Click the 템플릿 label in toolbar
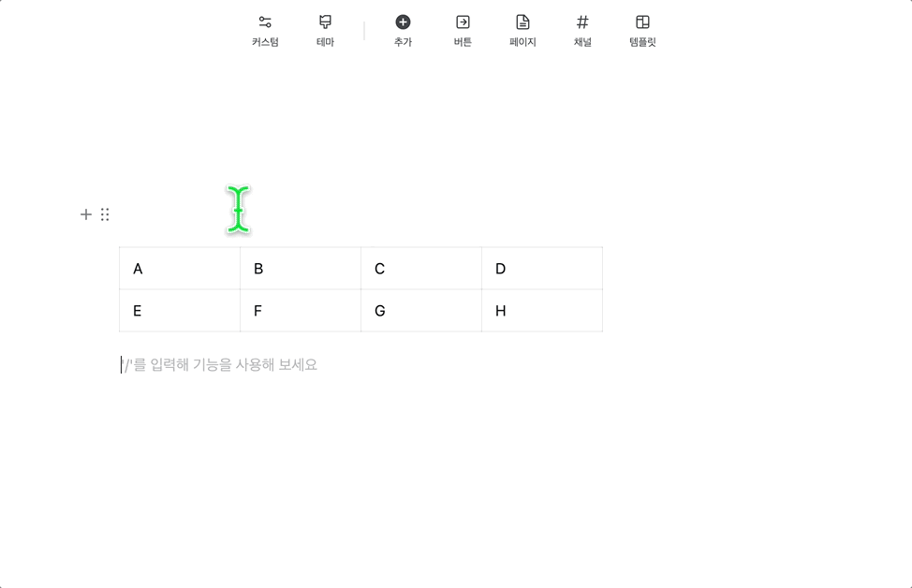 coord(642,42)
